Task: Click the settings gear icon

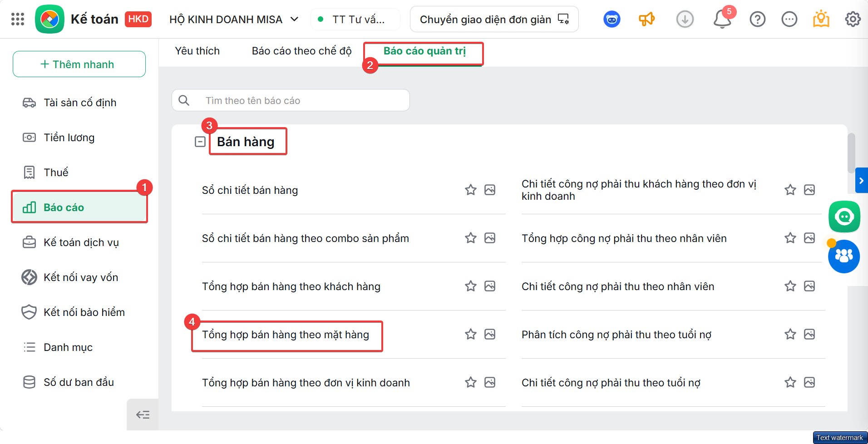Action: point(853,19)
